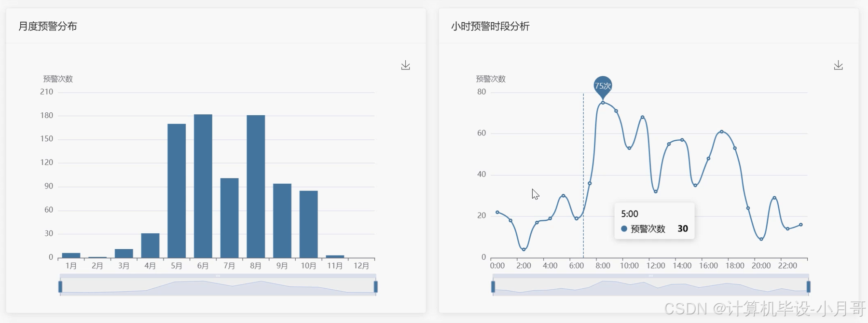Click the 2:00 lowest data point on line

[524, 249]
